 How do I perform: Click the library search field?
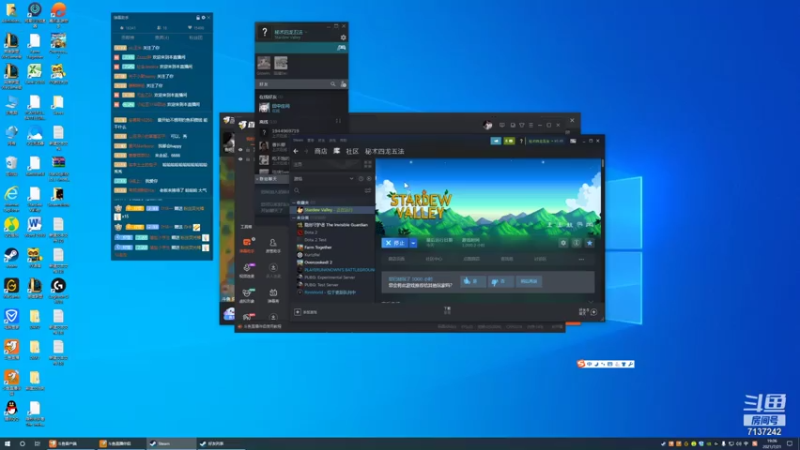[x=327, y=190]
